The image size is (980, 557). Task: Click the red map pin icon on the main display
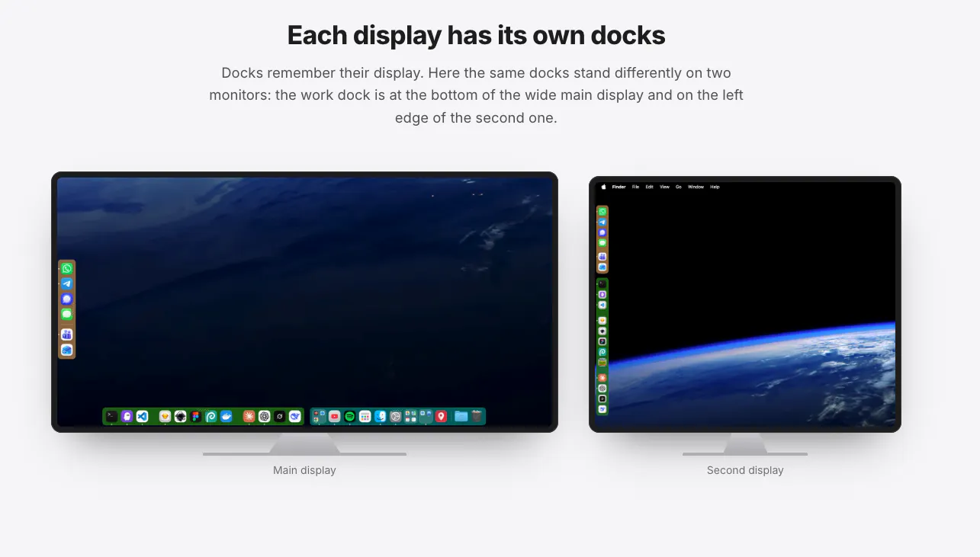441,416
